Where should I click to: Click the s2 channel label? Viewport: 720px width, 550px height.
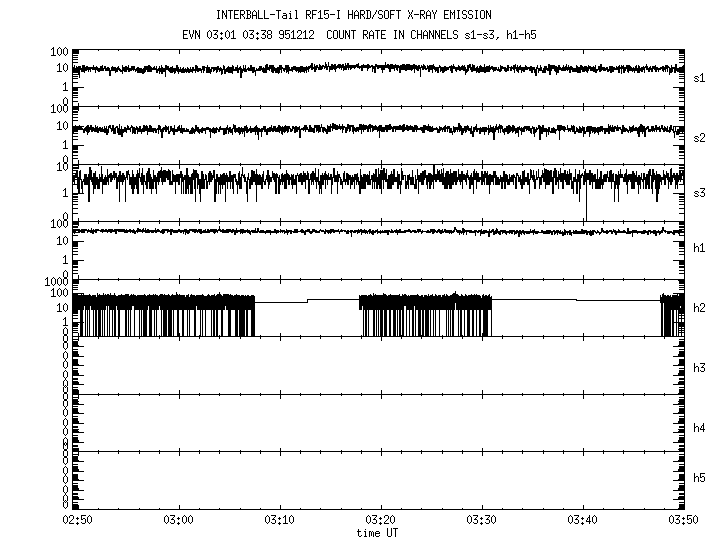coord(701,135)
